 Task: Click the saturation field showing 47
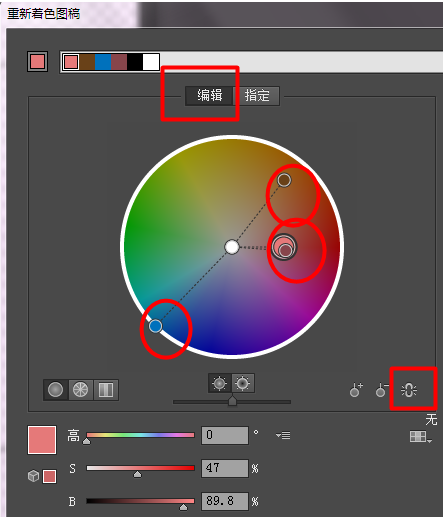(225, 468)
